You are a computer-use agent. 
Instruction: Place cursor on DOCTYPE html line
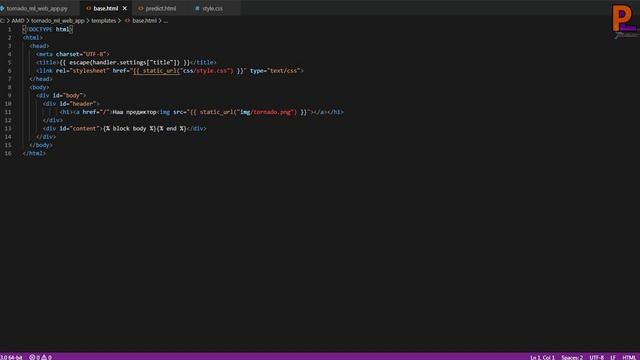(47, 29)
